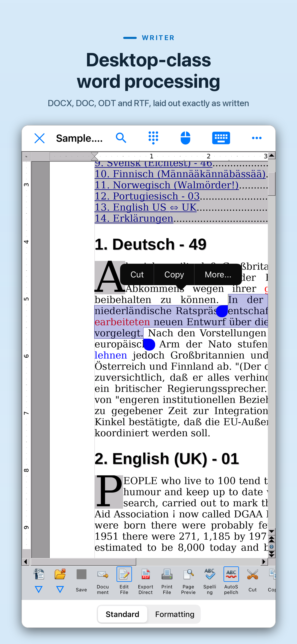Click the vertical scrollbar thumb
The height and width of the screenshot is (644, 297).
[271, 184]
